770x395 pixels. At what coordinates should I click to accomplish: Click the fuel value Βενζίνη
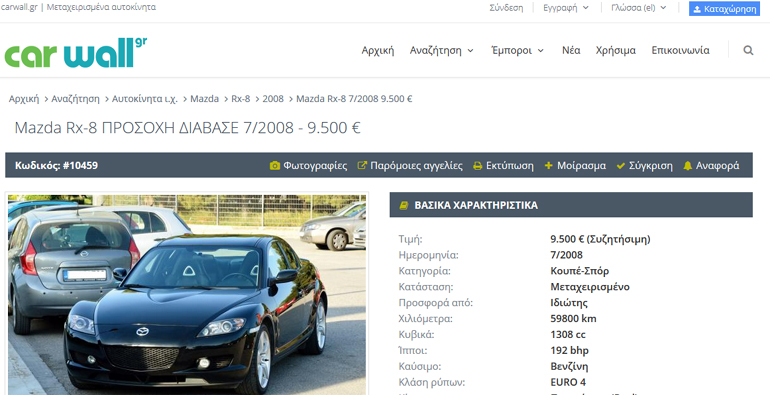tap(569, 367)
